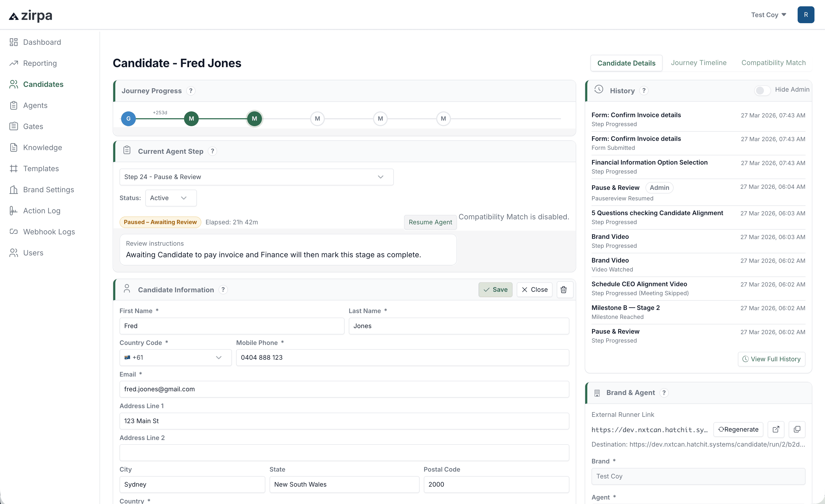The image size is (825, 504).
Task: Copy the External Runner Link icon
Action: point(797,429)
